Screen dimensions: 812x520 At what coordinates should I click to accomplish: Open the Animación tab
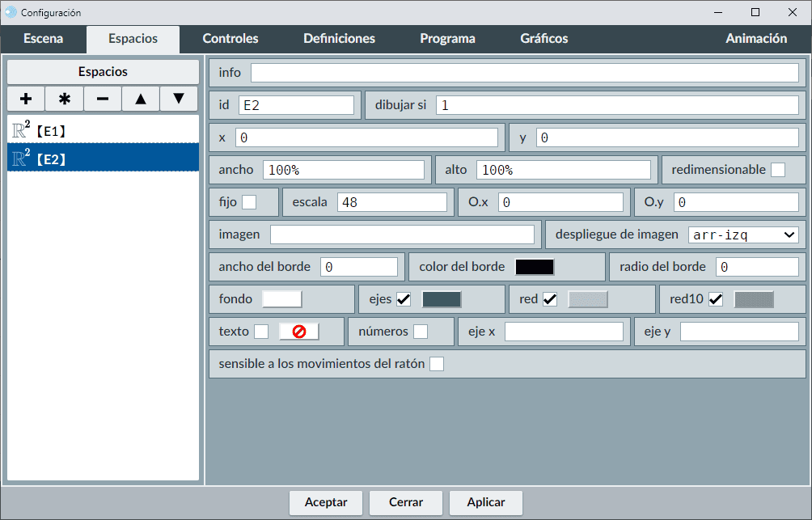tap(755, 39)
